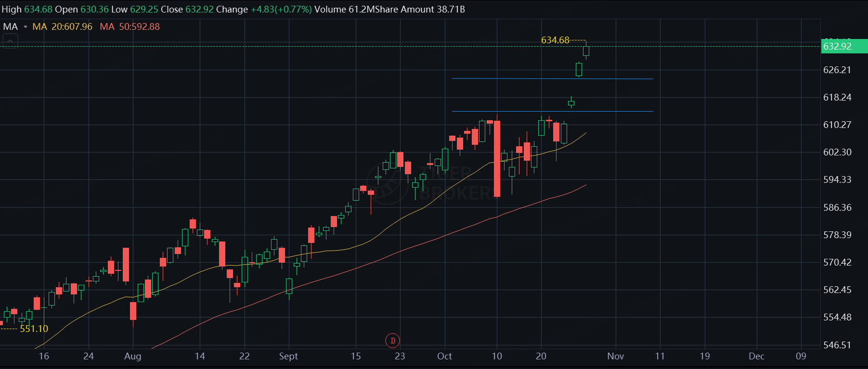This screenshot has width=868, height=369.
Task: Click the 16 label on date axis
Action: [x=44, y=356]
